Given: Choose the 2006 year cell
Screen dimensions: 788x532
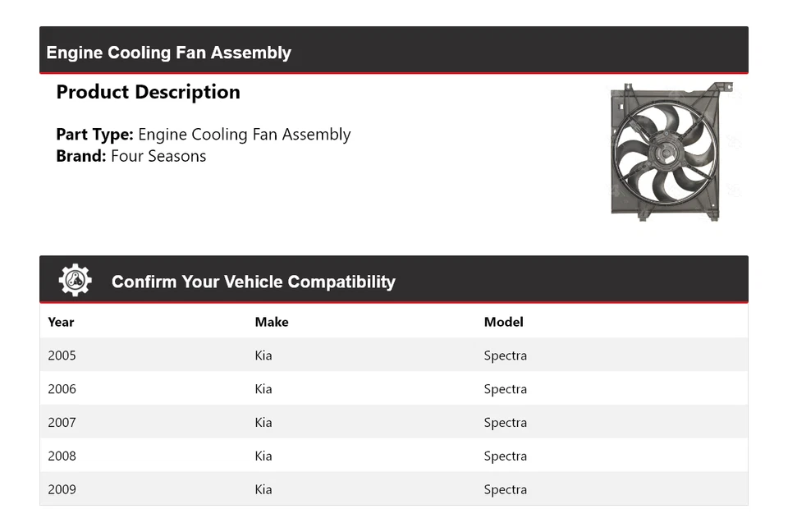Looking at the screenshot, I should pyautogui.click(x=62, y=389).
